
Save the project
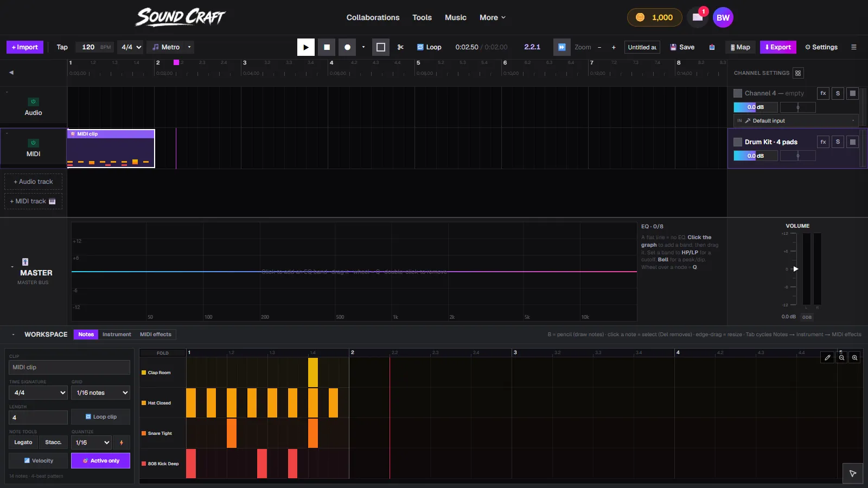point(682,47)
